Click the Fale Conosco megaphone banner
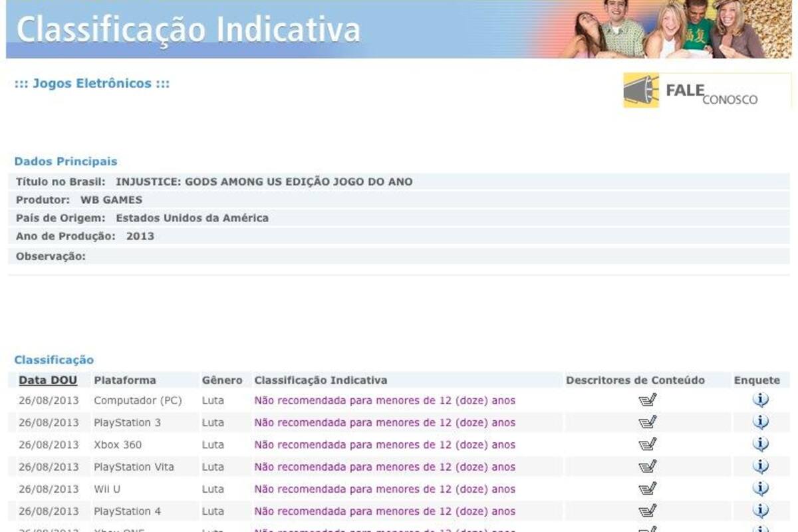Image resolution: width=798 pixels, height=532 pixels. (708, 90)
